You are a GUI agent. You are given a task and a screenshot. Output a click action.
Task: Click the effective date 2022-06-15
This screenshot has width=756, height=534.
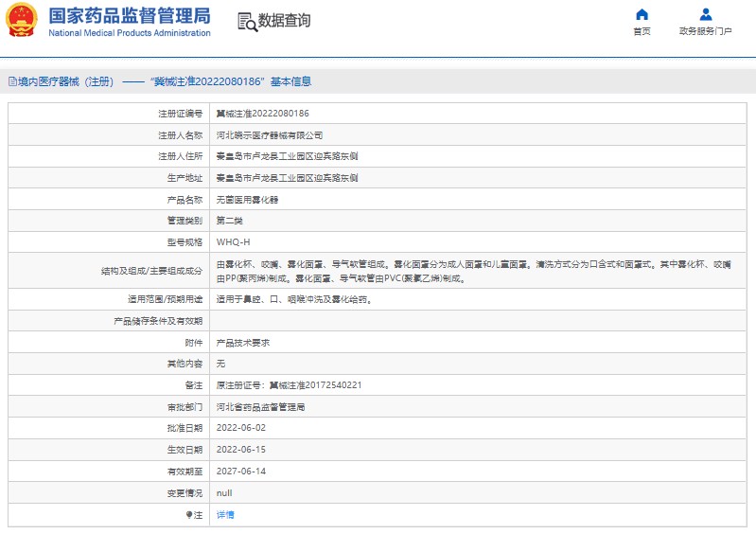click(241, 450)
